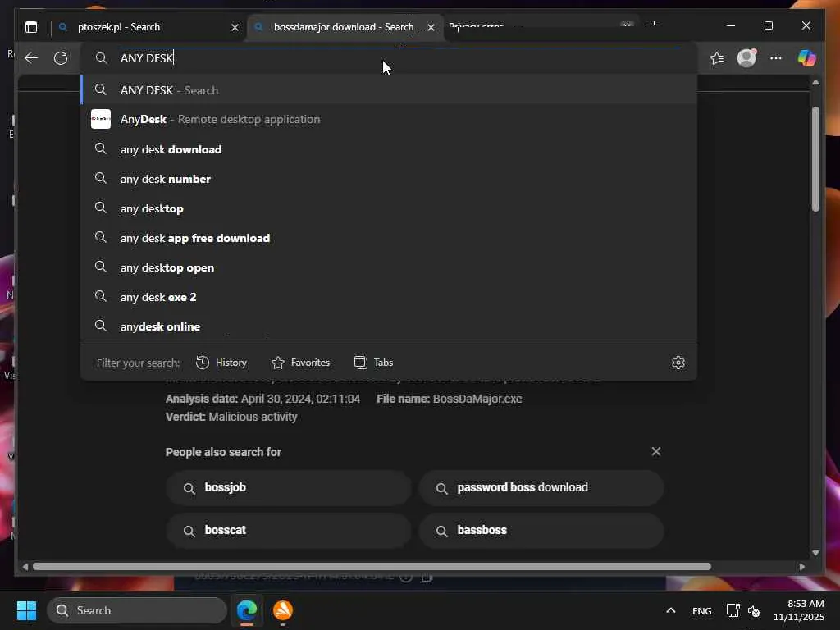Filter suggestions by History

click(x=221, y=363)
